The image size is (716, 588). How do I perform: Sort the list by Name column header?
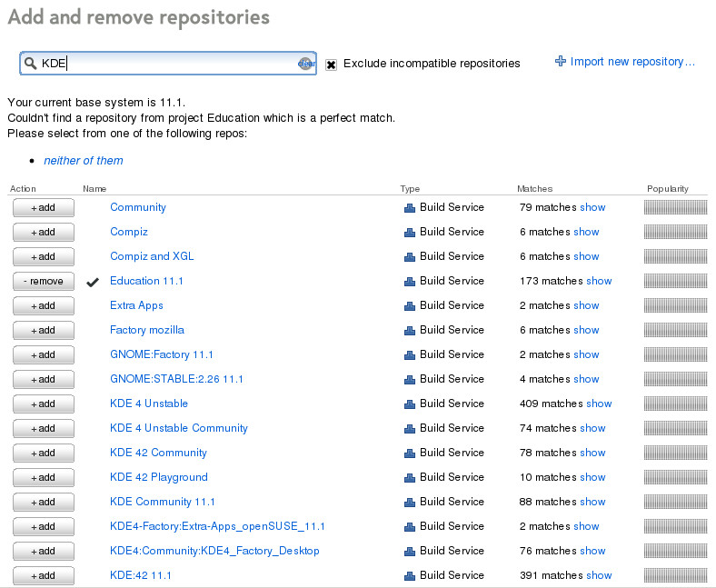click(x=94, y=189)
